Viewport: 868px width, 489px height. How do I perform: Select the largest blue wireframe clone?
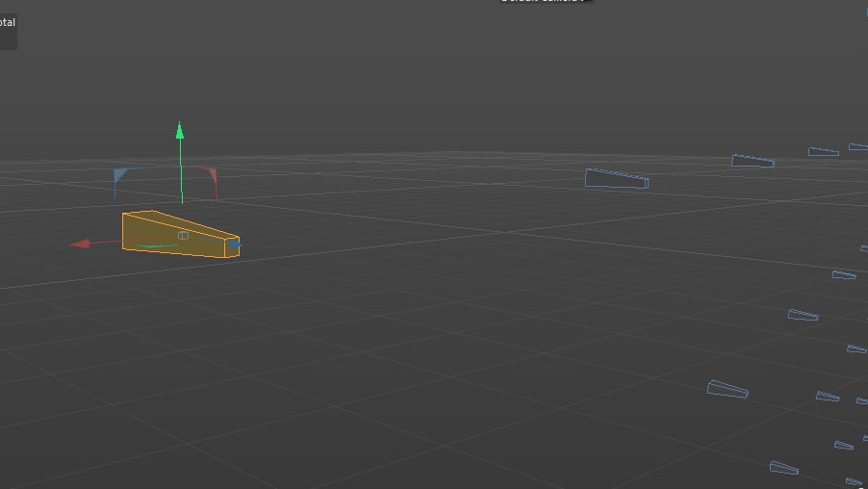click(x=616, y=179)
